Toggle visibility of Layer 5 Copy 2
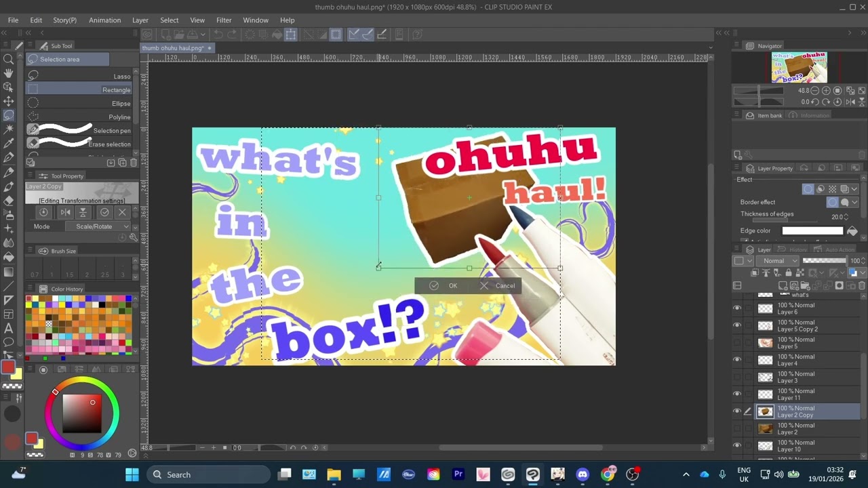 pyautogui.click(x=737, y=325)
